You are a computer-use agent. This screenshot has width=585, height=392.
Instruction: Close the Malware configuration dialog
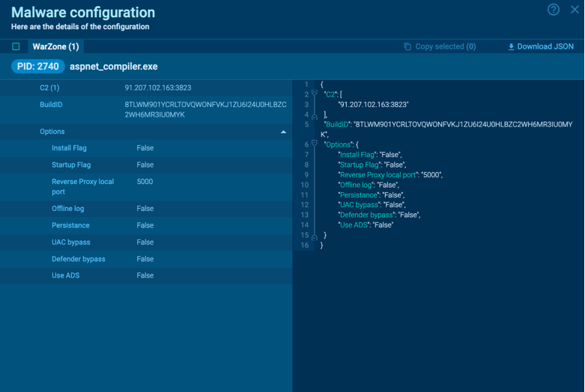coord(575,10)
